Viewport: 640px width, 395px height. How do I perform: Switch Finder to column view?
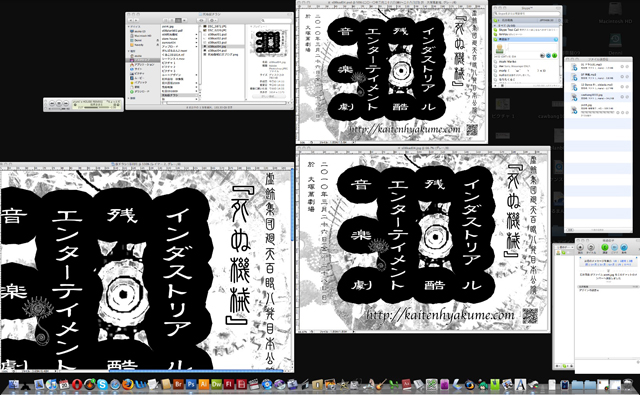178,20
